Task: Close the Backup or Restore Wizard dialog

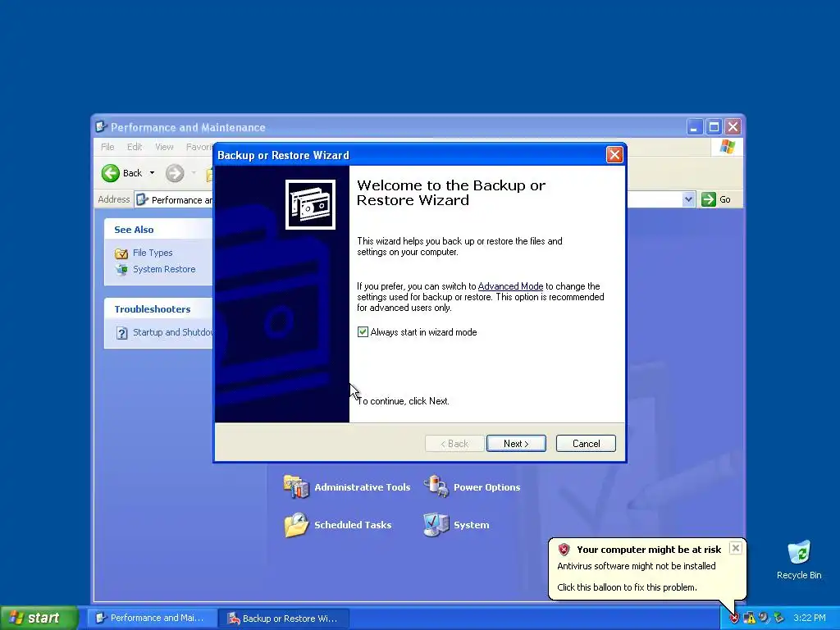Action: coord(614,155)
